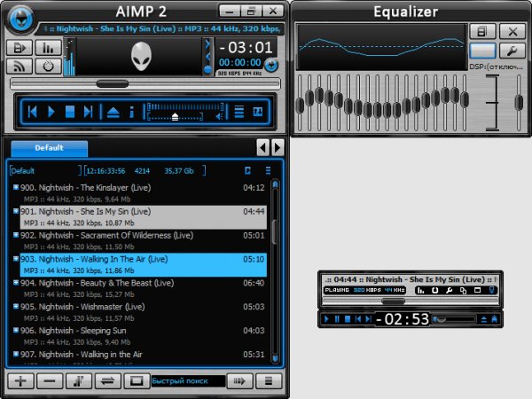Image resolution: width=532 pixels, height=399 pixels.
Task: Click the mini player power timer icon
Action: [x=435, y=291]
